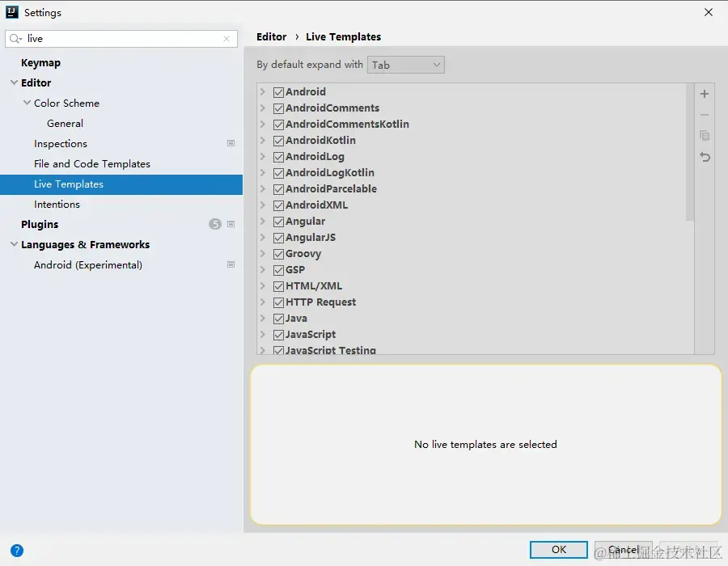Toggle the Java checkbox
728x566 pixels.
pos(278,319)
